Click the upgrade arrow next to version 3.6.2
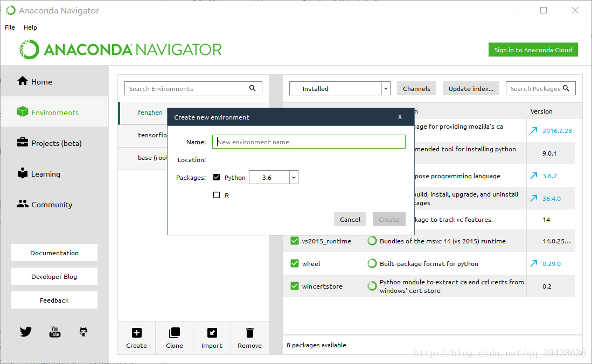The width and height of the screenshot is (592, 364). [x=534, y=176]
